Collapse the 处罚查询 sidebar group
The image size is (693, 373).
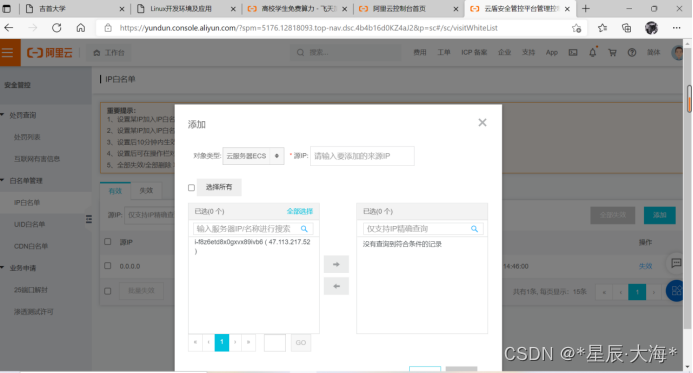(3, 115)
